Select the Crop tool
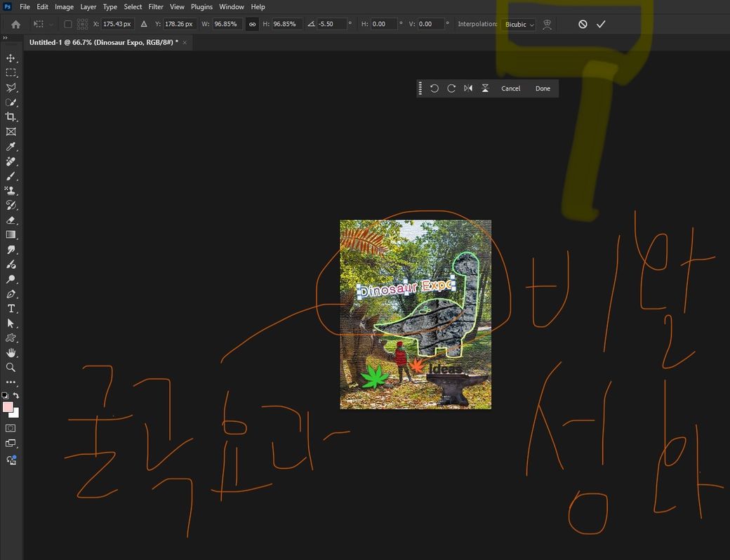The width and height of the screenshot is (730, 560). click(x=11, y=117)
